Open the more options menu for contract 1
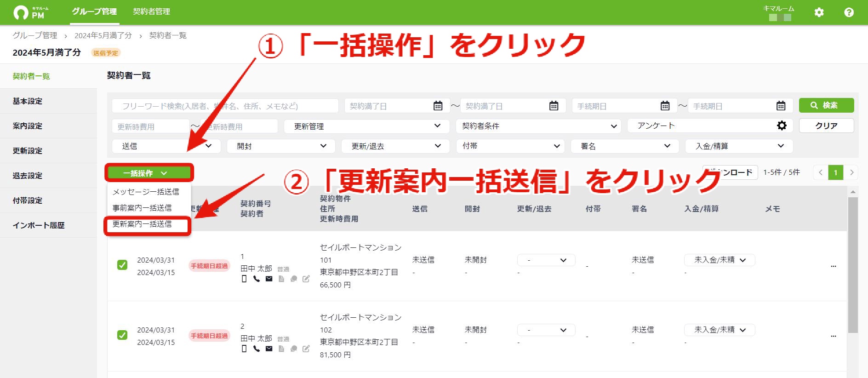Screen dimensions: 868x378 pyautogui.click(x=834, y=266)
